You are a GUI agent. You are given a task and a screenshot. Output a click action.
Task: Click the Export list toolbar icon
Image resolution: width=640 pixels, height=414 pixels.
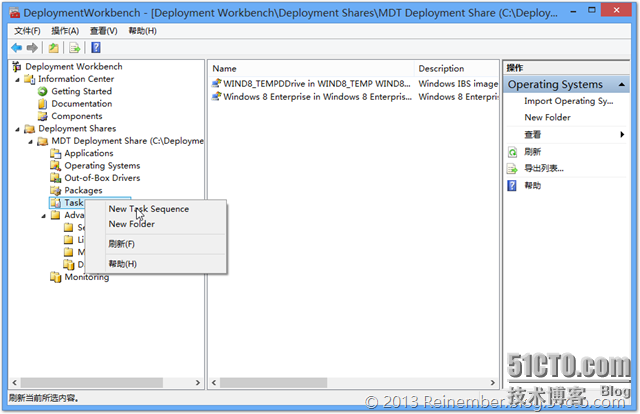click(x=75, y=48)
